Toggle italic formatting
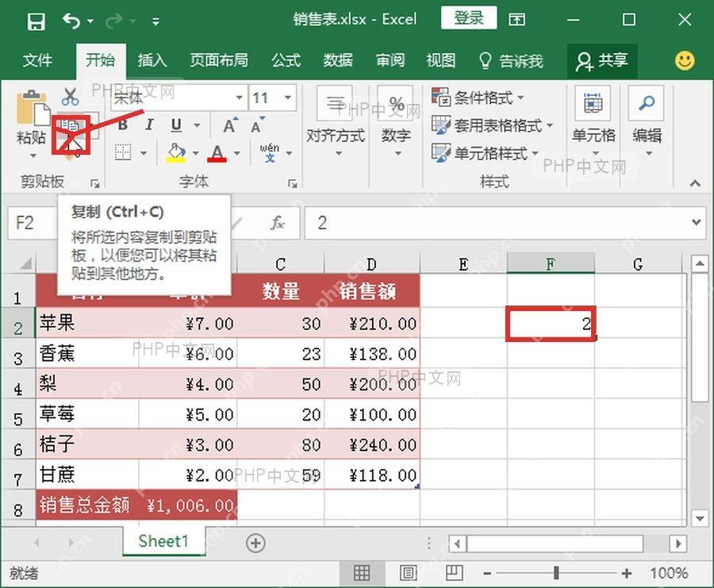The height and width of the screenshot is (588, 714). coord(149,125)
